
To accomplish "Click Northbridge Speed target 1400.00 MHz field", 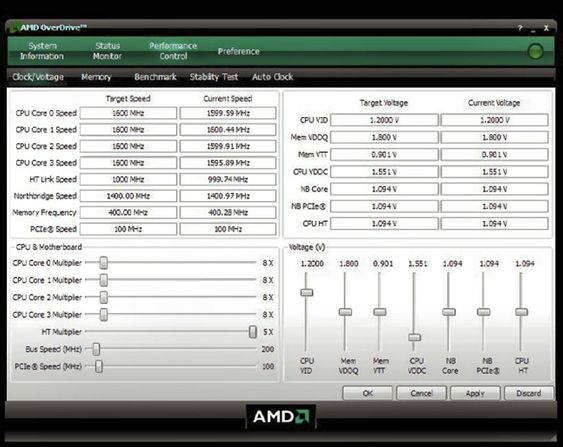I will point(128,196).
